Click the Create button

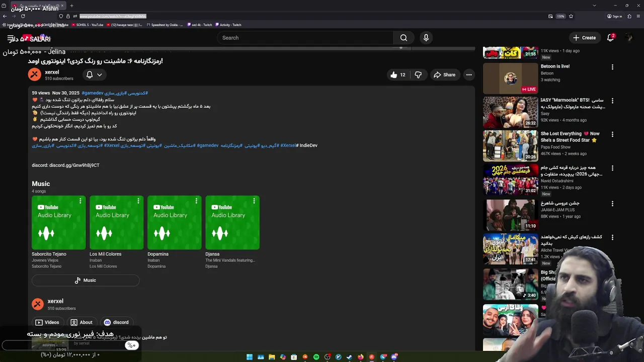click(584, 38)
